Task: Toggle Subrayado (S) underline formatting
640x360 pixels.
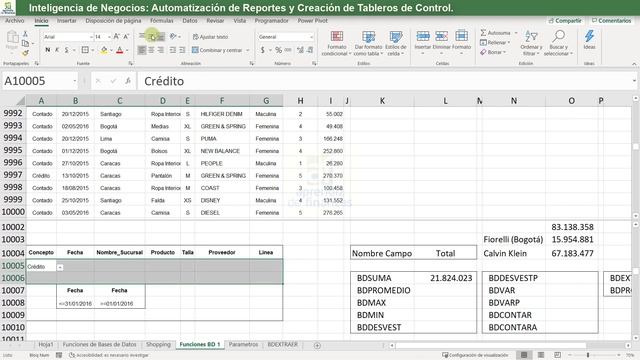Action: coord(67,50)
